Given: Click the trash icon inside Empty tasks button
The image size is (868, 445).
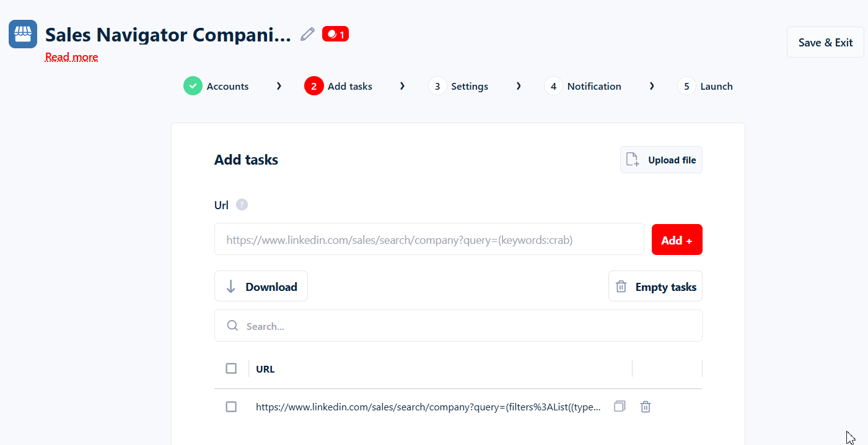Looking at the screenshot, I should 621,286.
